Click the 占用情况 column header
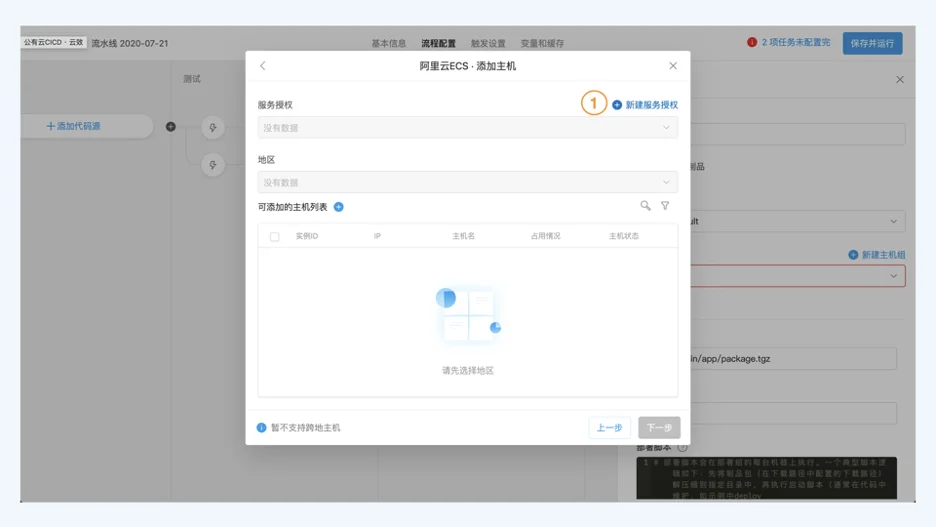The height and width of the screenshot is (528, 936). point(546,236)
